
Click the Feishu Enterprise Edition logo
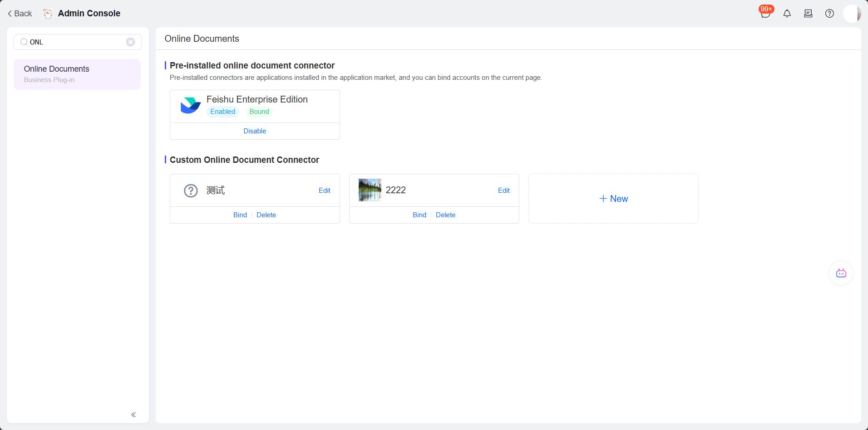[190, 106]
